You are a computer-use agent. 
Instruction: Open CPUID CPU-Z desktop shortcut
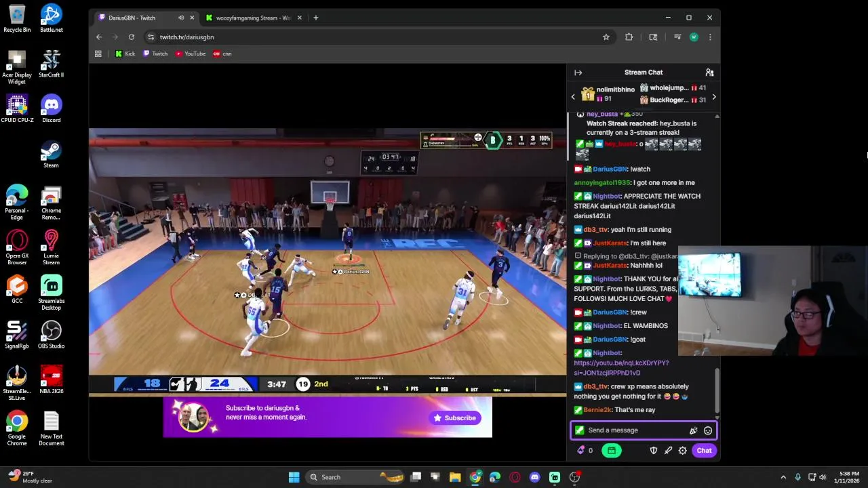17,108
